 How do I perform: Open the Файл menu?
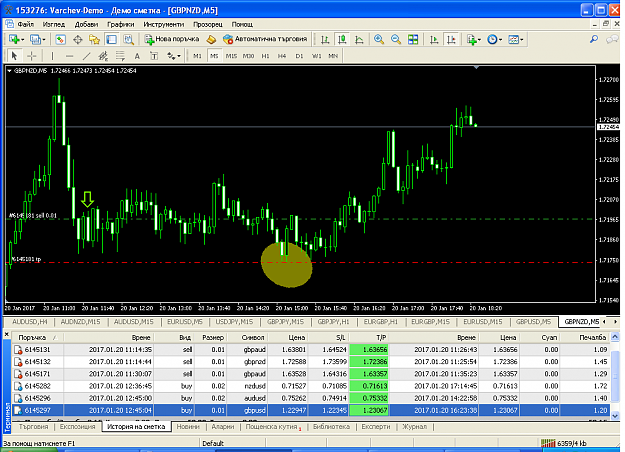click(x=26, y=24)
